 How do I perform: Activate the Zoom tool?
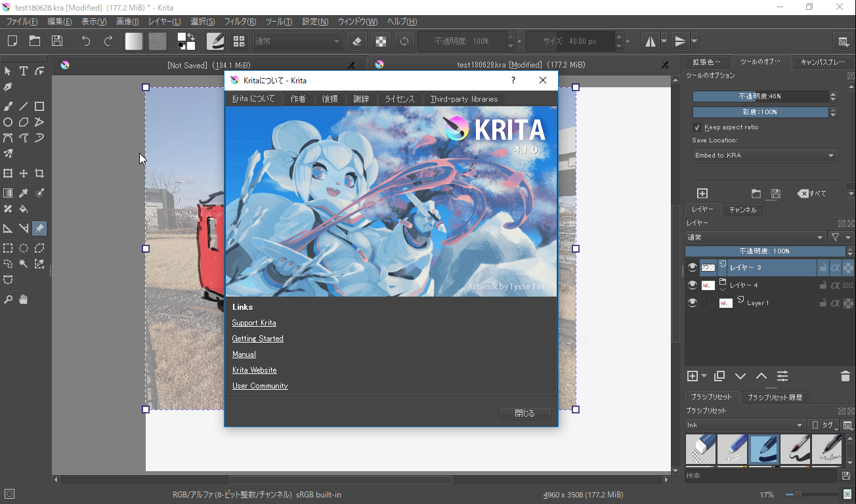(x=9, y=299)
